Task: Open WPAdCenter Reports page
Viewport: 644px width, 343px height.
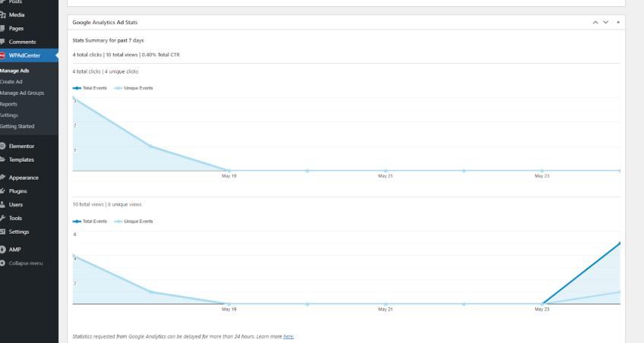Action: 8,104
